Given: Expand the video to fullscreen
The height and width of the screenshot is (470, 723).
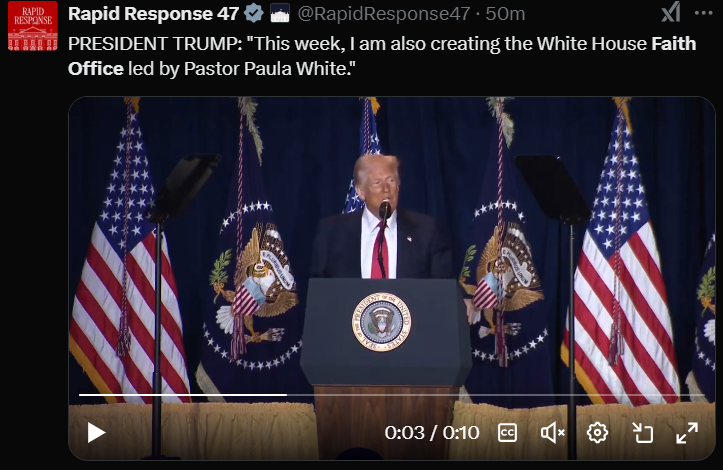Looking at the screenshot, I should tap(687, 433).
